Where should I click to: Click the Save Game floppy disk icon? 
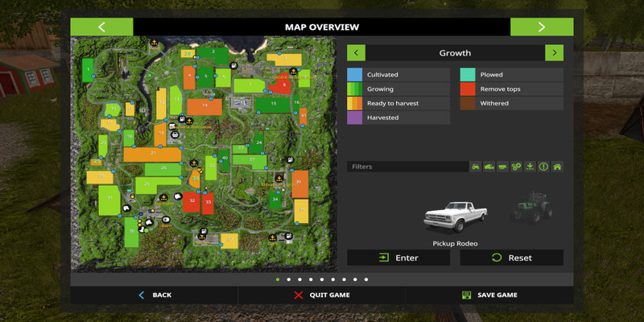466,295
